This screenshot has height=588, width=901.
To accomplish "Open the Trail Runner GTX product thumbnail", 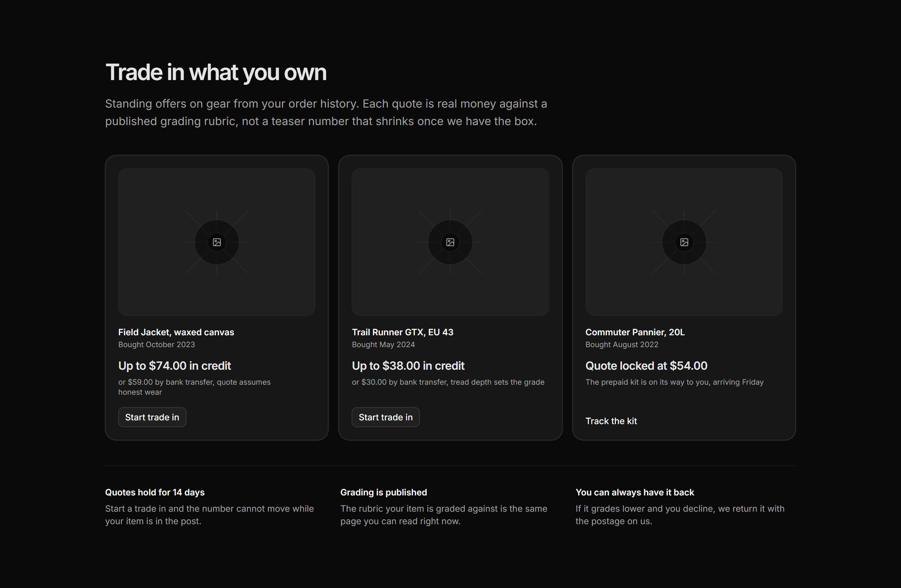I will tap(450, 242).
